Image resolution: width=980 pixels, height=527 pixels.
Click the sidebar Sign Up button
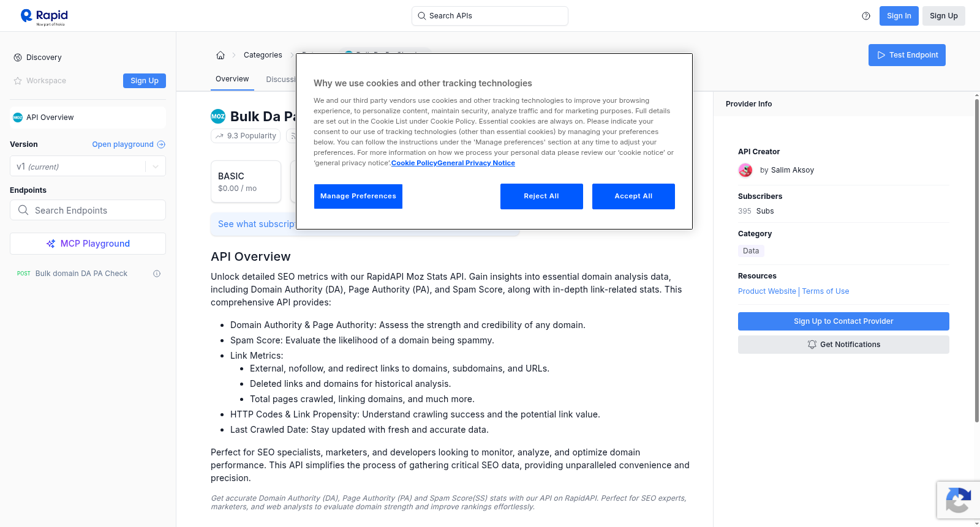point(145,81)
